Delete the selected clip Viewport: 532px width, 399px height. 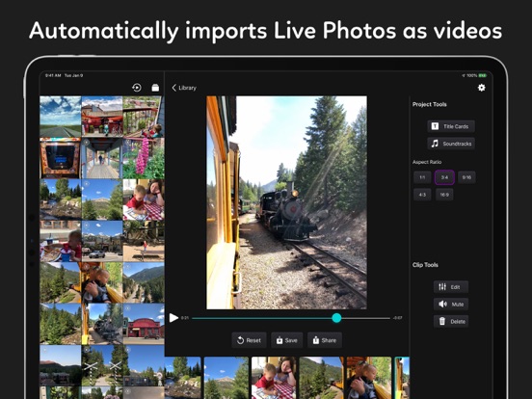click(x=451, y=321)
